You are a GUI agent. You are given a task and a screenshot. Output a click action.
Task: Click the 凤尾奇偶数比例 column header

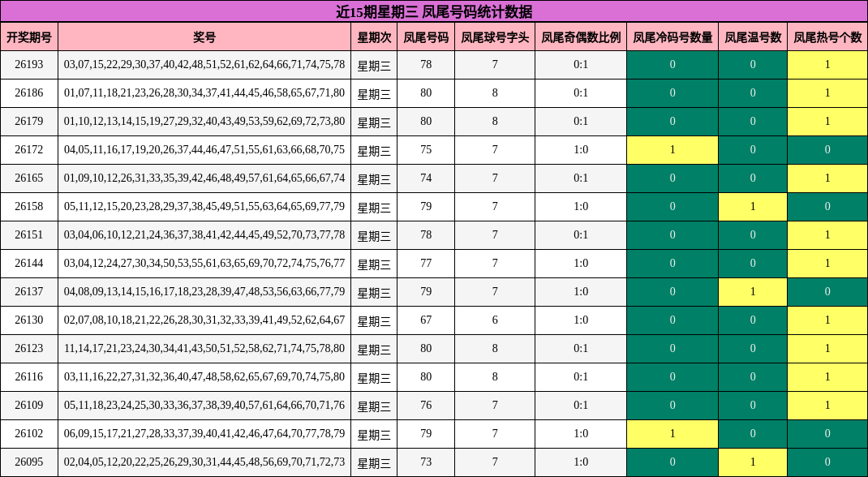tap(581, 37)
